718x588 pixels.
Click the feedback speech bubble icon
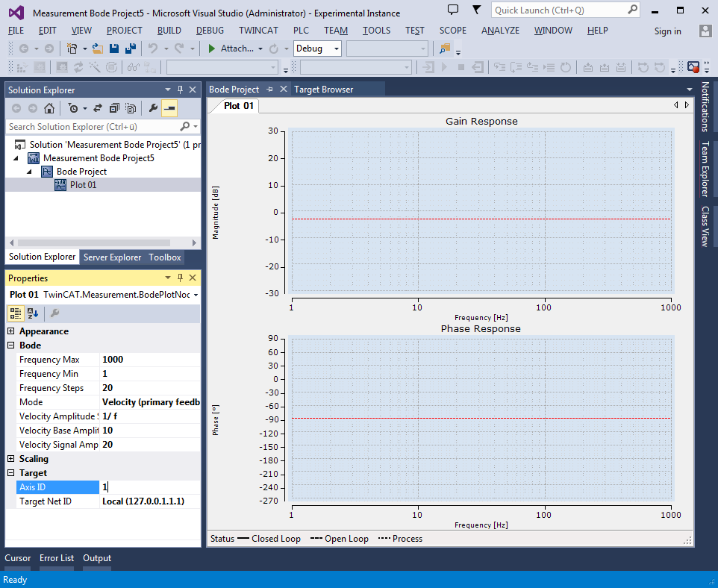pos(453,10)
